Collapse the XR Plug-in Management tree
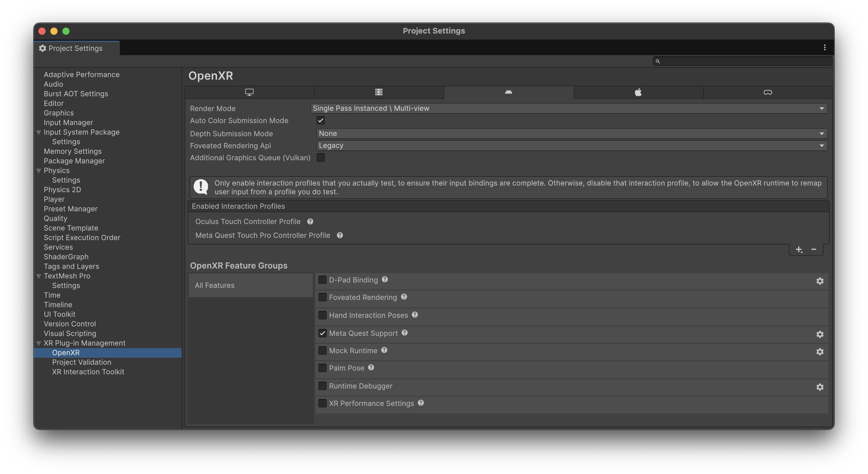This screenshot has height=474, width=868. coord(39,343)
